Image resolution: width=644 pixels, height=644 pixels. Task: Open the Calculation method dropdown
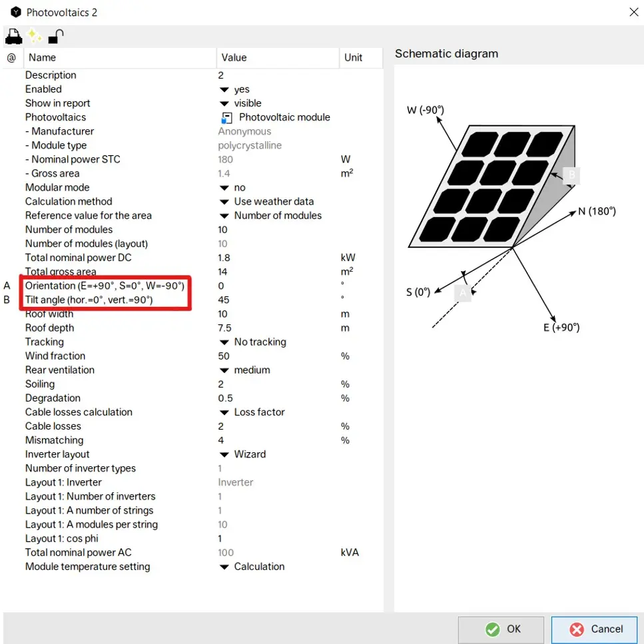coord(224,202)
